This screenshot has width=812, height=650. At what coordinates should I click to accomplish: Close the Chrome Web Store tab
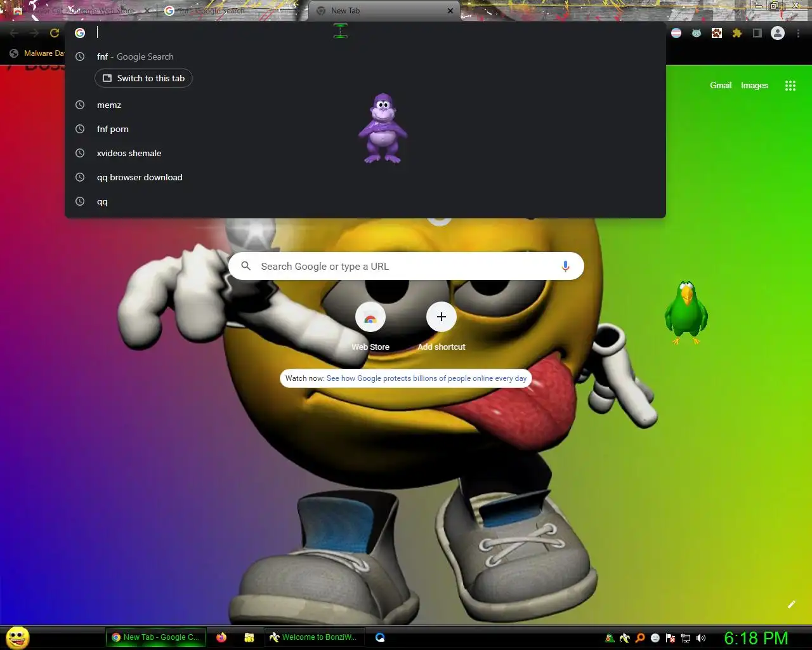point(147,11)
